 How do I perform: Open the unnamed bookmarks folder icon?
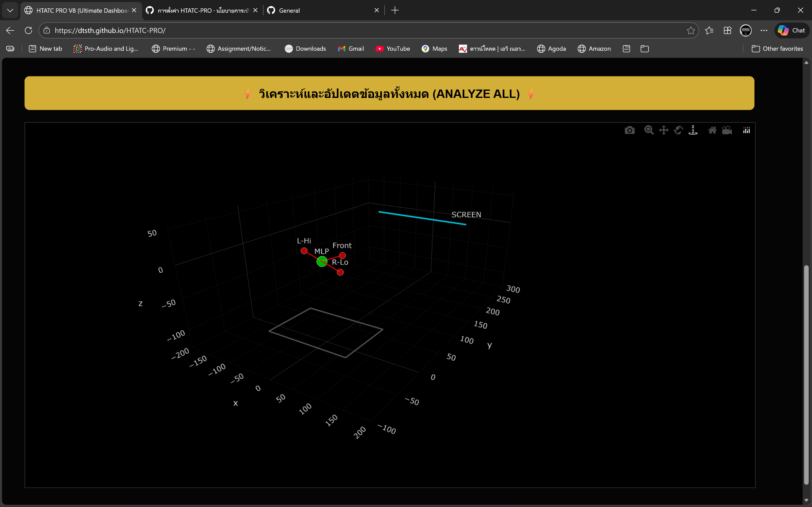644,49
